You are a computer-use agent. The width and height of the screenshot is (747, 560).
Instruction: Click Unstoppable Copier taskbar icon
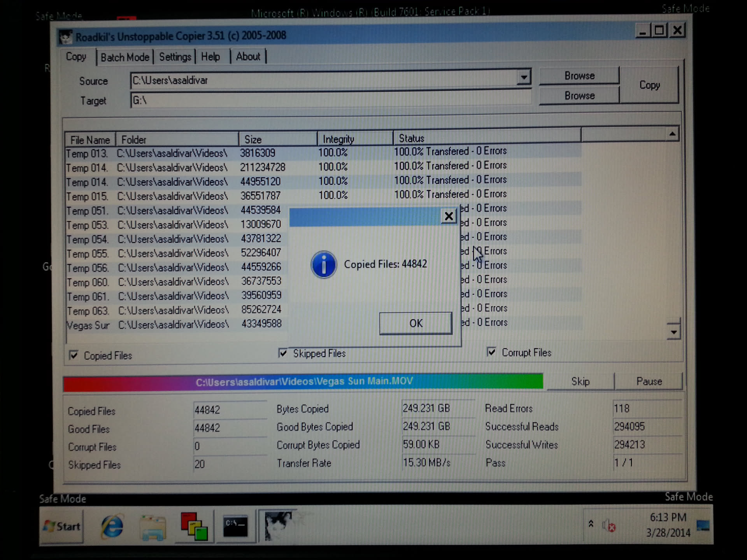[277, 526]
